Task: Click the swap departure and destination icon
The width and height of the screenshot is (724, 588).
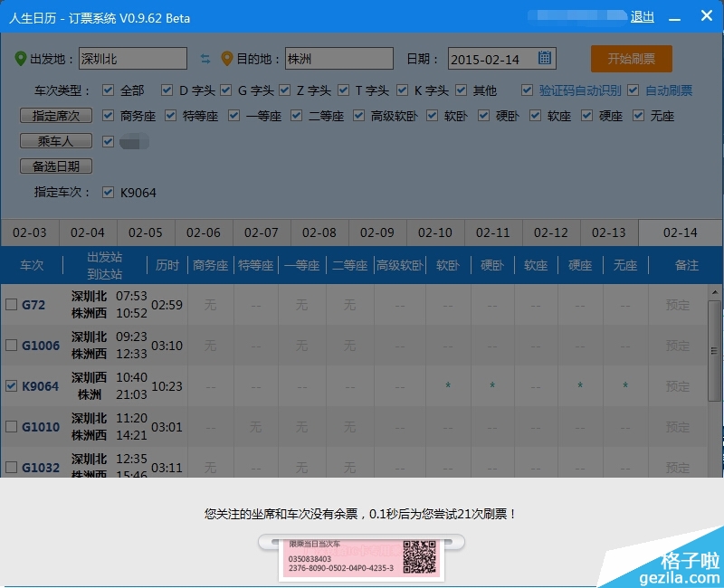Action: pyautogui.click(x=205, y=59)
